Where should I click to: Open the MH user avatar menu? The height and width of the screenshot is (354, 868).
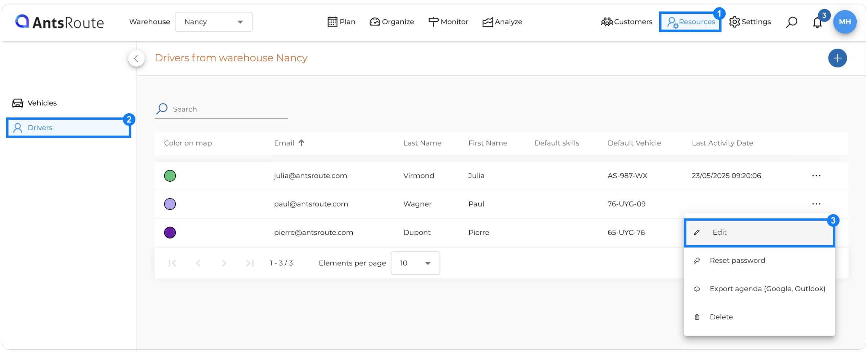pos(845,22)
